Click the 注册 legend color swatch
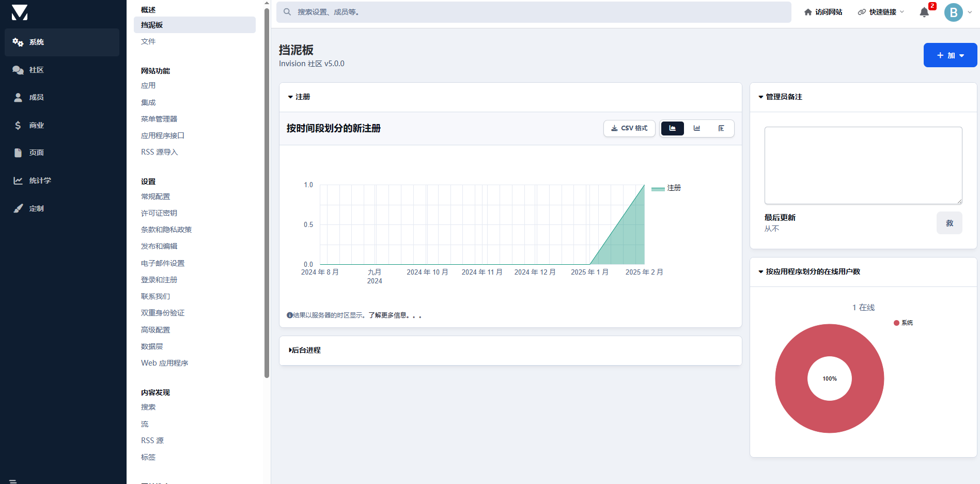The height and width of the screenshot is (484, 980). pyautogui.click(x=658, y=188)
